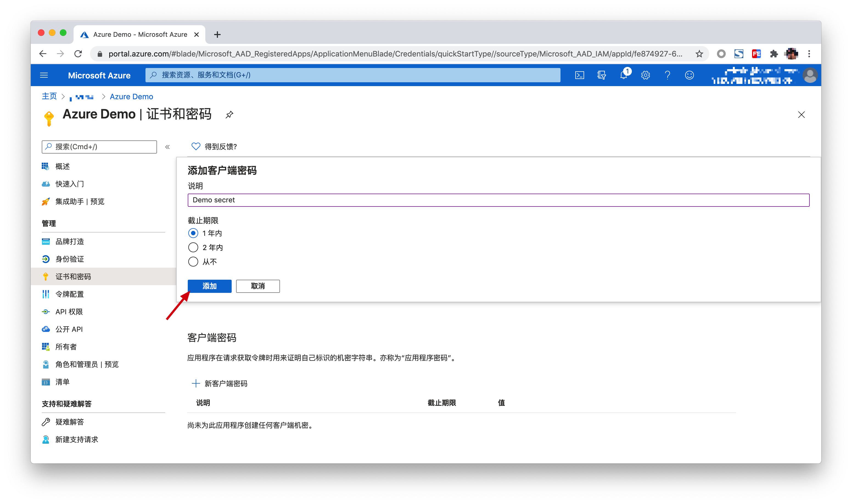Open portal settings gear icon
Image resolution: width=852 pixels, height=504 pixels.
(x=645, y=75)
